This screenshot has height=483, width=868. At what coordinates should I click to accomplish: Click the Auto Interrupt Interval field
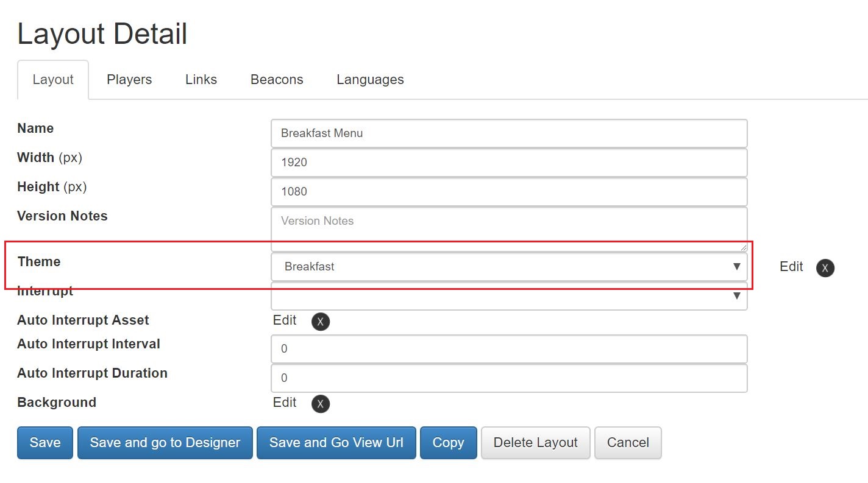coord(509,349)
